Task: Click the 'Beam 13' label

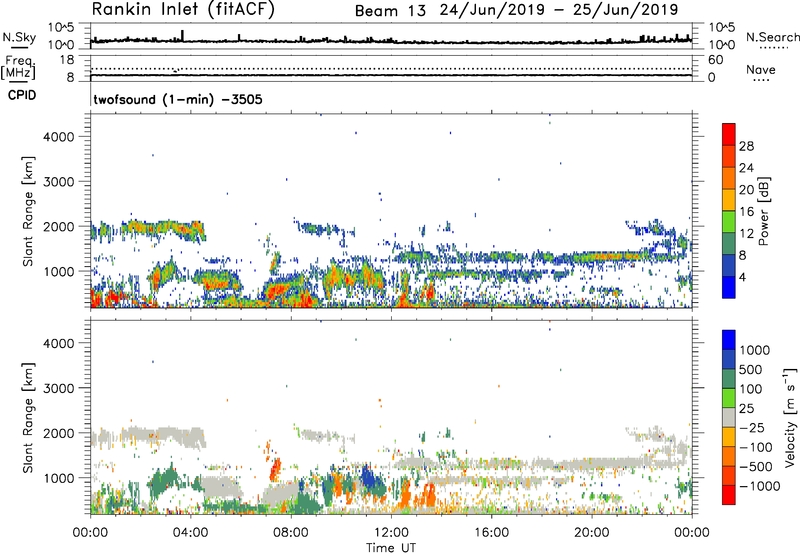Action: 390,11
